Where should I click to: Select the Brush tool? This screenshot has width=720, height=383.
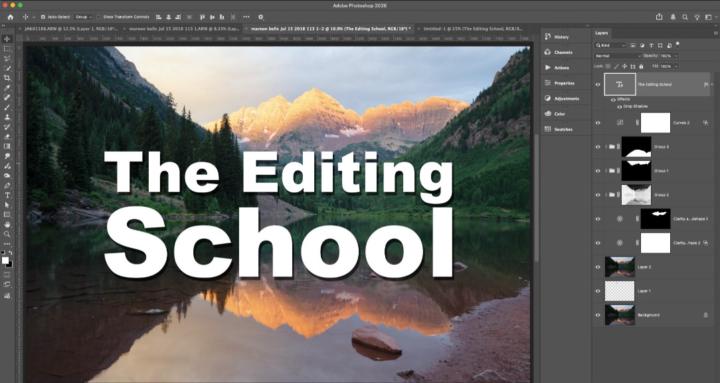click(7, 107)
